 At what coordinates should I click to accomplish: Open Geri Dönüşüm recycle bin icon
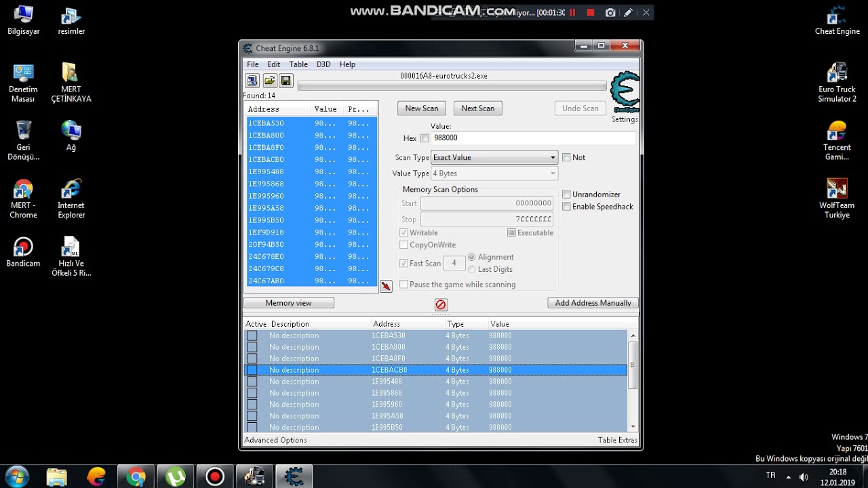23,141
